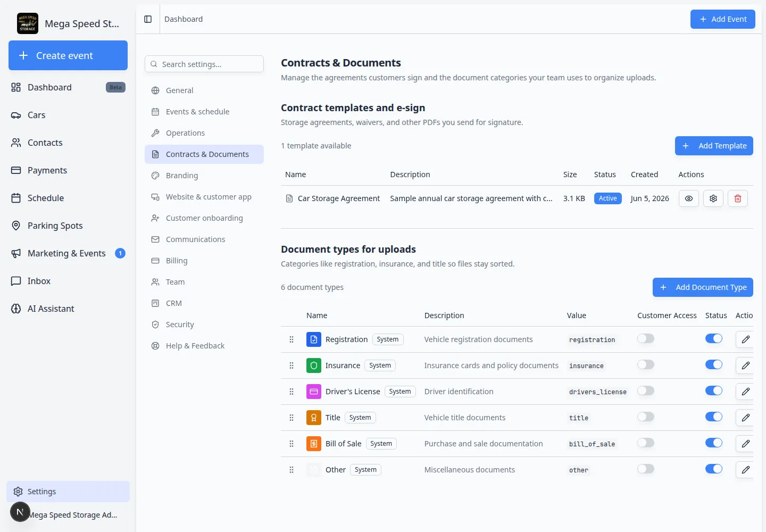The width and height of the screenshot is (766, 532).
Task: Grab the Other row drag handle
Action: click(292, 470)
